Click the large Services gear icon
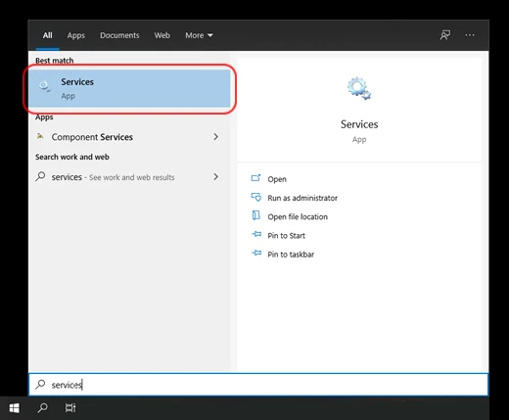509x420 pixels. point(359,88)
